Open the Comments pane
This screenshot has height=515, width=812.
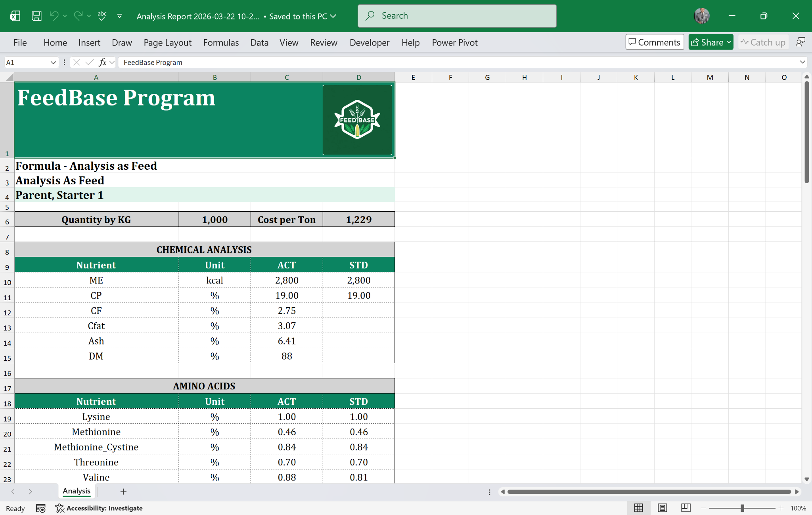pos(654,42)
